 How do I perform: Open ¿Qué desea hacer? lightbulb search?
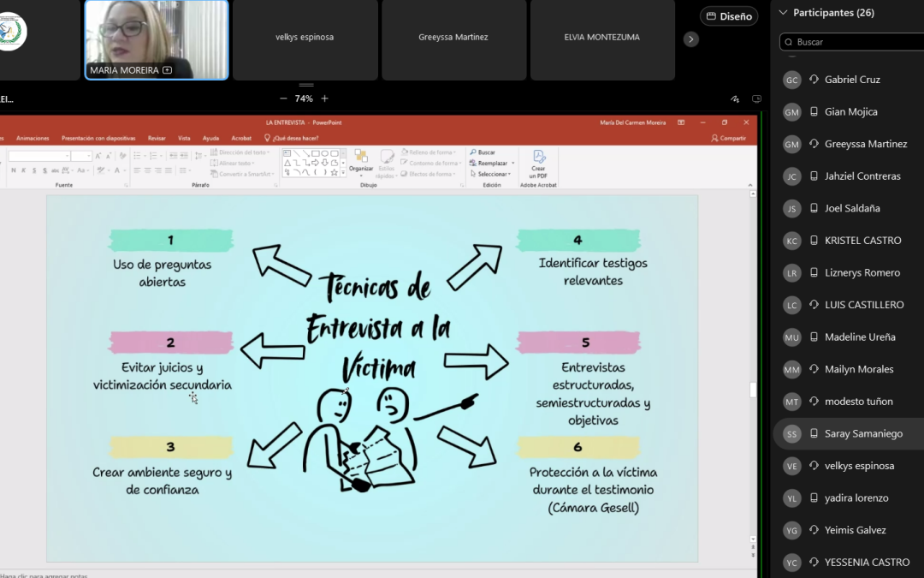[292, 138]
